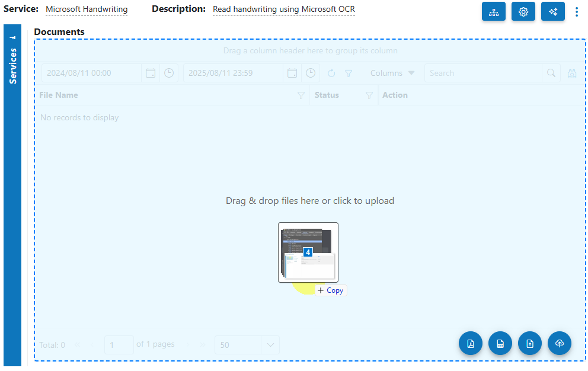This screenshot has height=371, width=588.
Task: Click the No records to display message
Action: 79,118
